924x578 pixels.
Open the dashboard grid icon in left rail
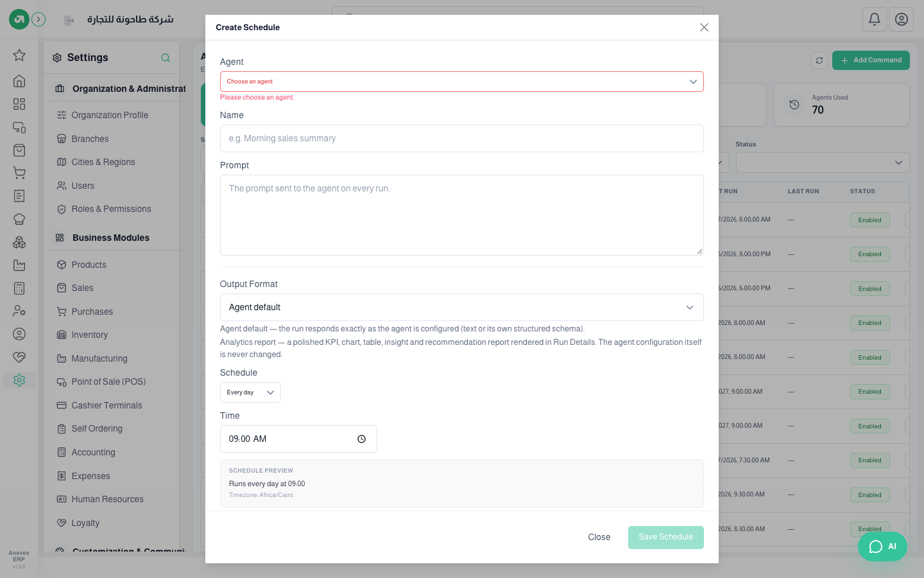click(x=19, y=104)
